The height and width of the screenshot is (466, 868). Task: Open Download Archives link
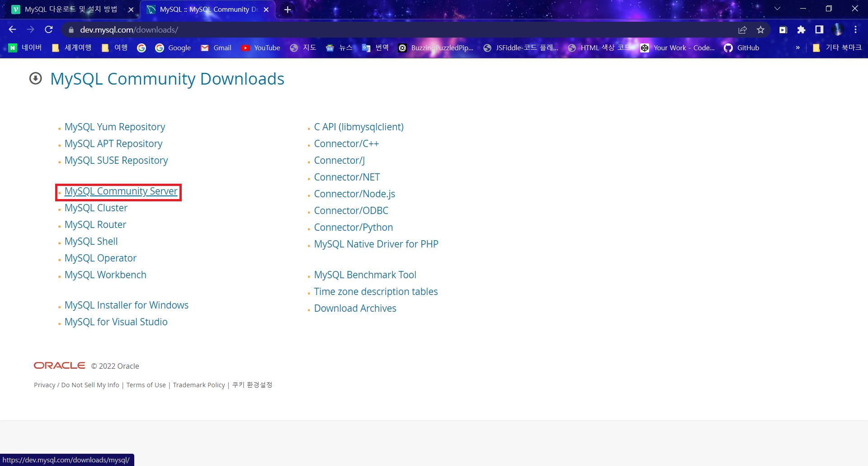355,308
